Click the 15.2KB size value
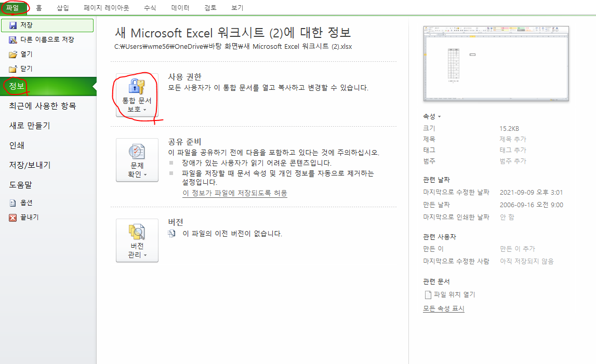Screen dimensions: 596x364 coord(509,128)
